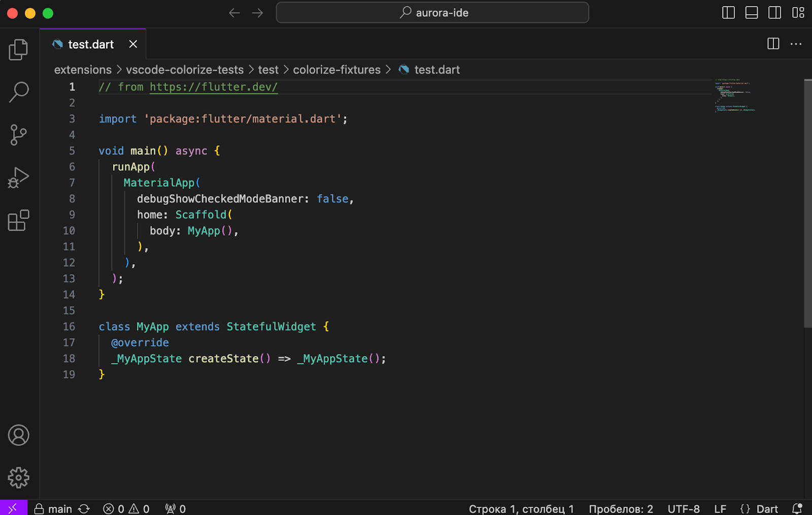
Task: Place cursor on @override annotation
Action: coord(140,342)
